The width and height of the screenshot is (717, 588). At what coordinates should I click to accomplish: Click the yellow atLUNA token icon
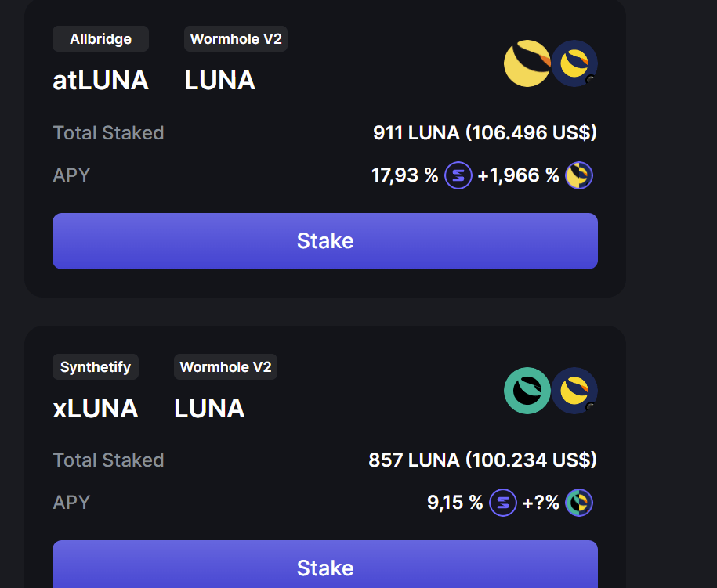click(527, 63)
